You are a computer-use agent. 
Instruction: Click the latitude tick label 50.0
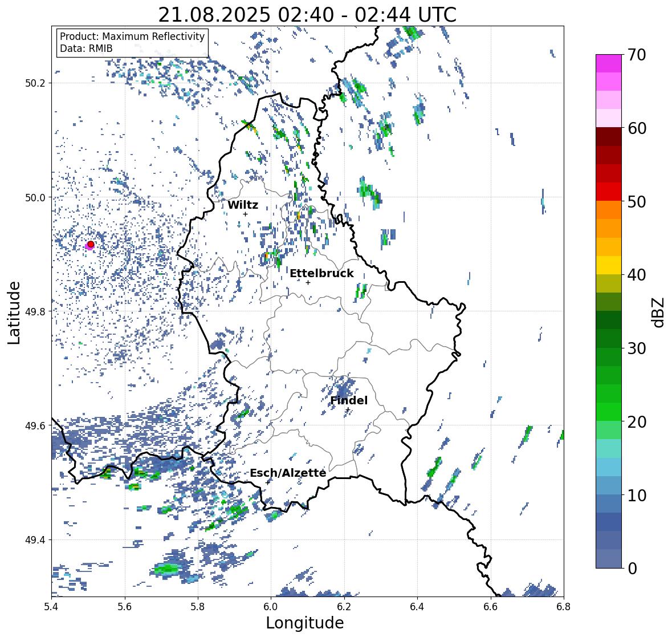pyautogui.click(x=35, y=198)
